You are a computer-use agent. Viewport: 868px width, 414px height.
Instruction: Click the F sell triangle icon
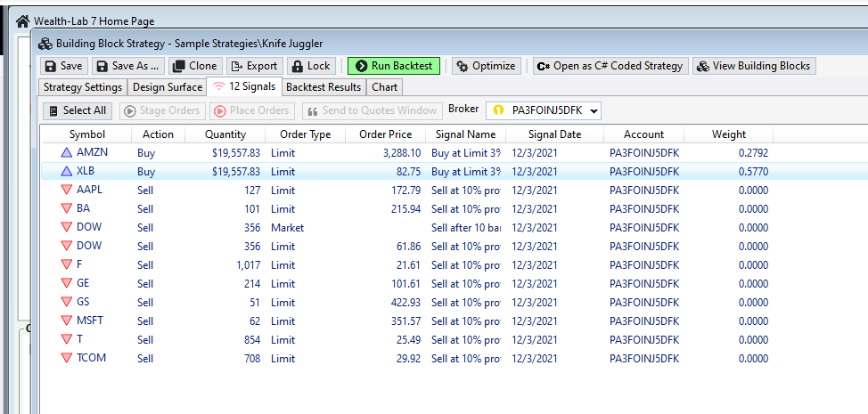67,264
